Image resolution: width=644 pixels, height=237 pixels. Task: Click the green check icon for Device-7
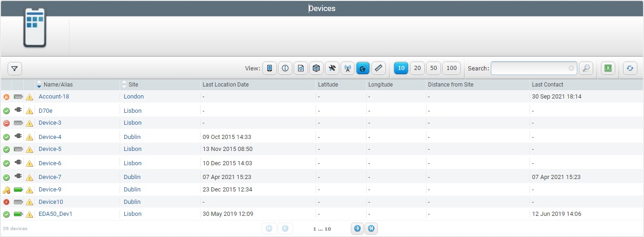[6, 177]
